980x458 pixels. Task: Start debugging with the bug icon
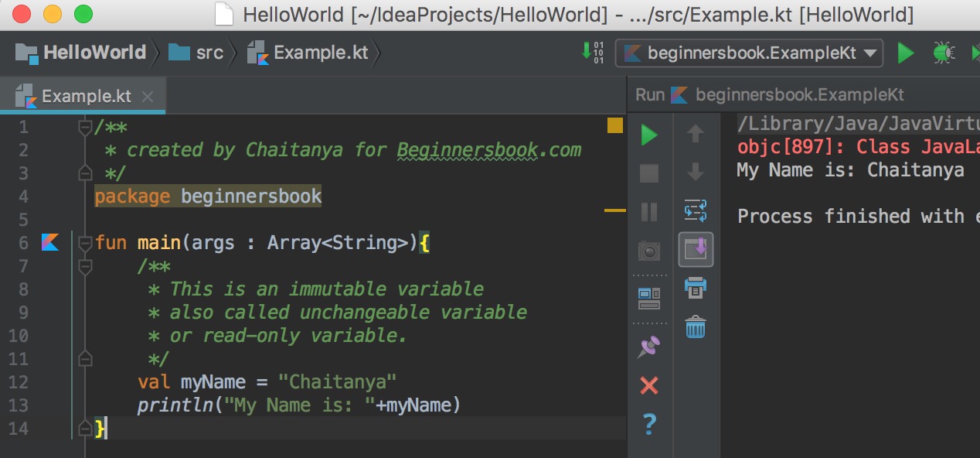click(x=943, y=52)
